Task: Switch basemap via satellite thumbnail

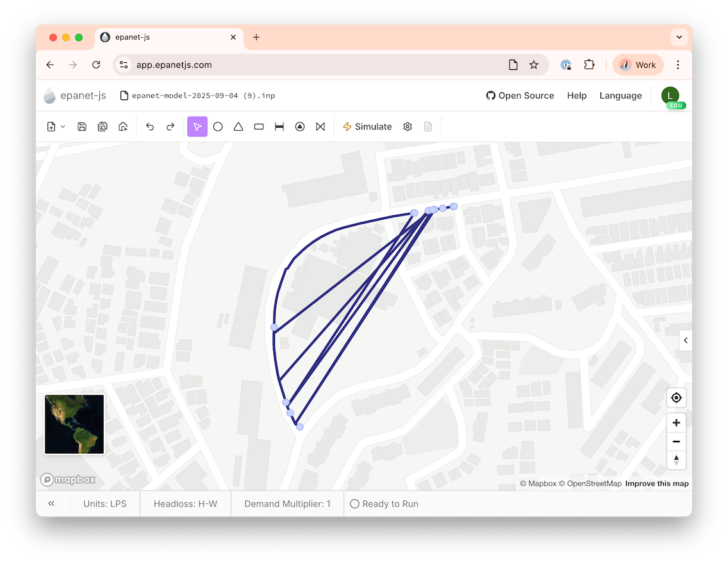Action: click(74, 424)
